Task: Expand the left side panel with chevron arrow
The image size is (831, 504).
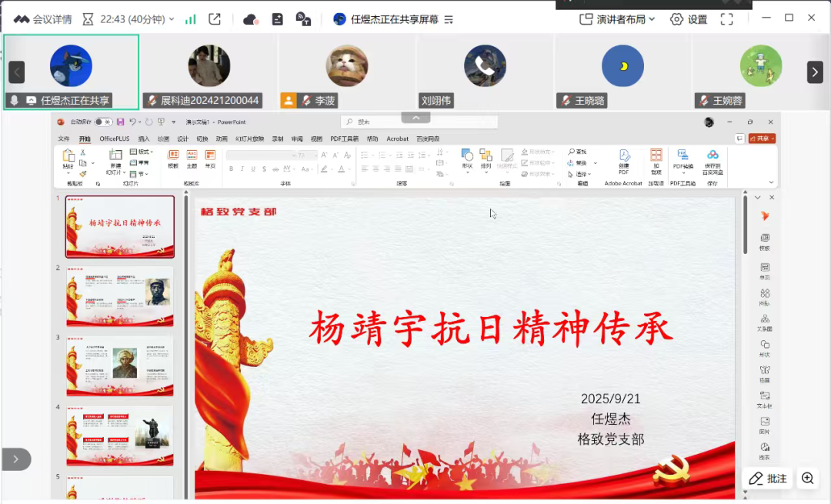Action: [x=15, y=459]
